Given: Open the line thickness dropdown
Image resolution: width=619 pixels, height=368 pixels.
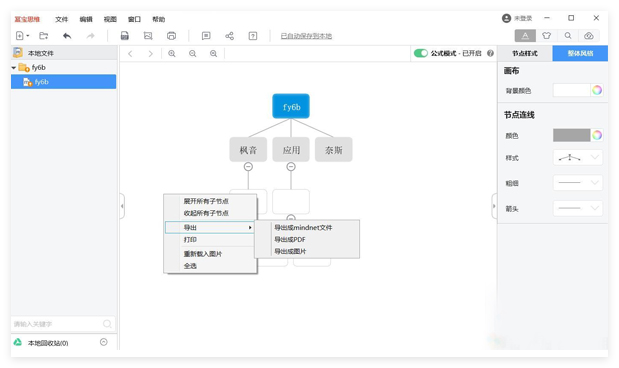Looking at the screenshot, I should (578, 183).
